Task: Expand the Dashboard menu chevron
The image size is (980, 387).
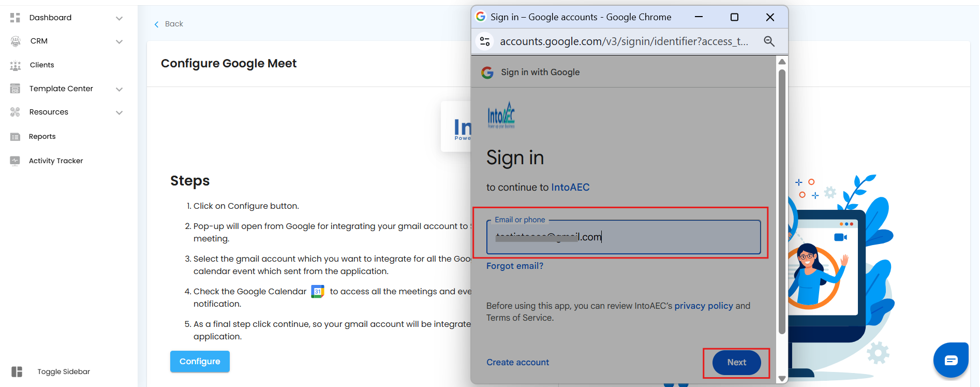Action: coord(120,18)
